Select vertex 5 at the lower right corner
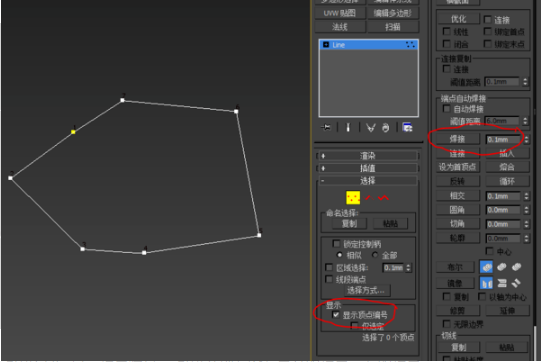The image size is (541, 362). coord(259,235)
